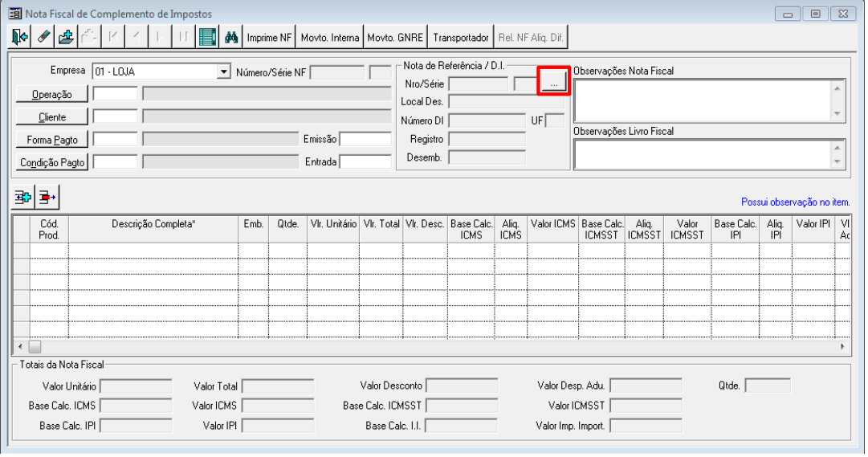
Task: Open Movto. GNRE
Action: click(395, 37)
